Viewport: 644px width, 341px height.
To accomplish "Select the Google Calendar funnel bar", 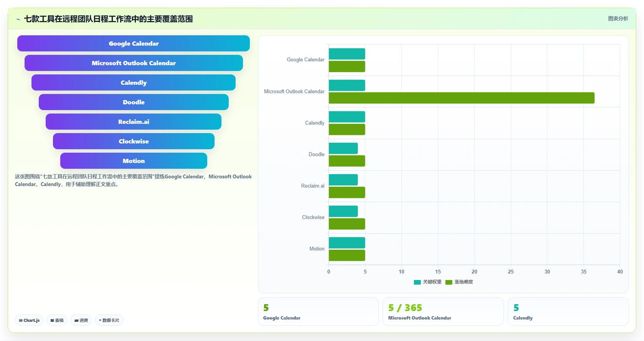I will 134,43.
